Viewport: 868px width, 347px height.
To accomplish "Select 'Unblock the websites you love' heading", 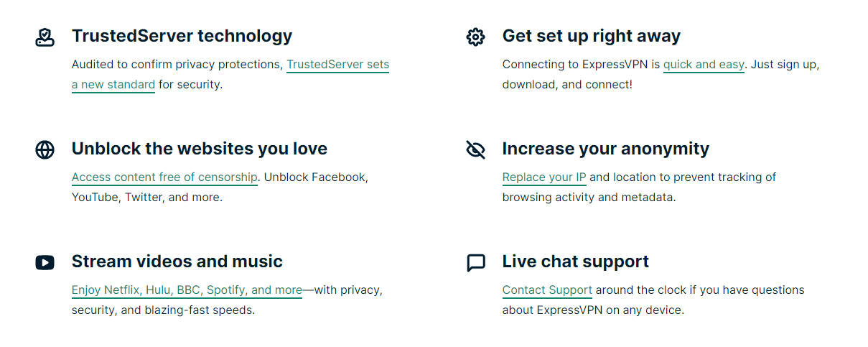I will click(x=200, y=149).
